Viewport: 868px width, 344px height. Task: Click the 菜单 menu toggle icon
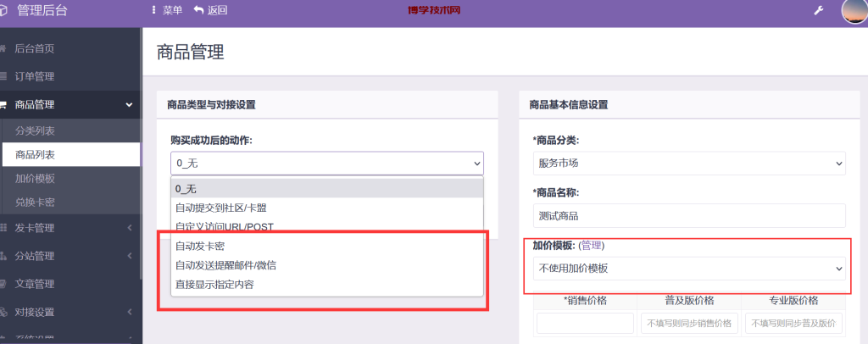pos(153,10)
